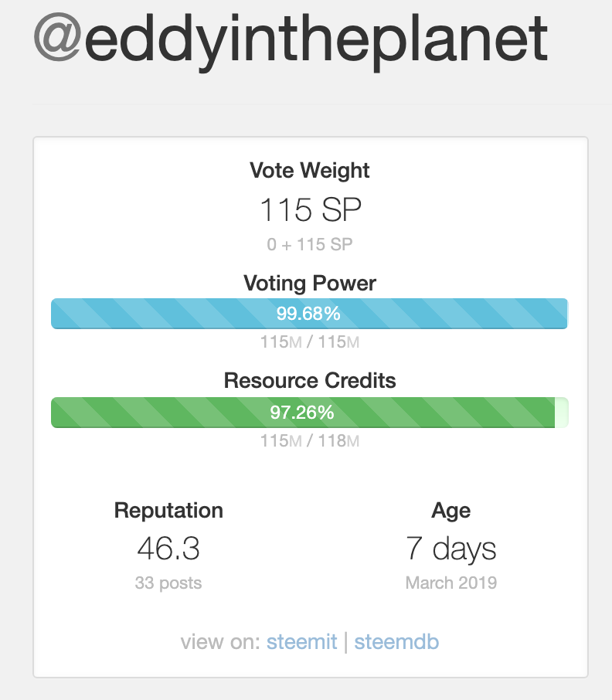Click the March 2019 date text
The image size is (612, 700).
[x=451, y=583]
